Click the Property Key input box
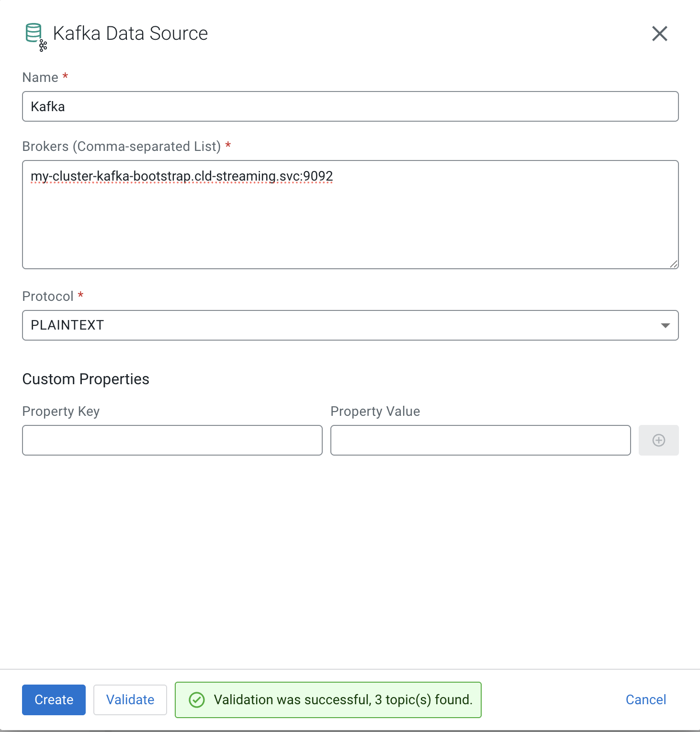 (x=172, y=440)
